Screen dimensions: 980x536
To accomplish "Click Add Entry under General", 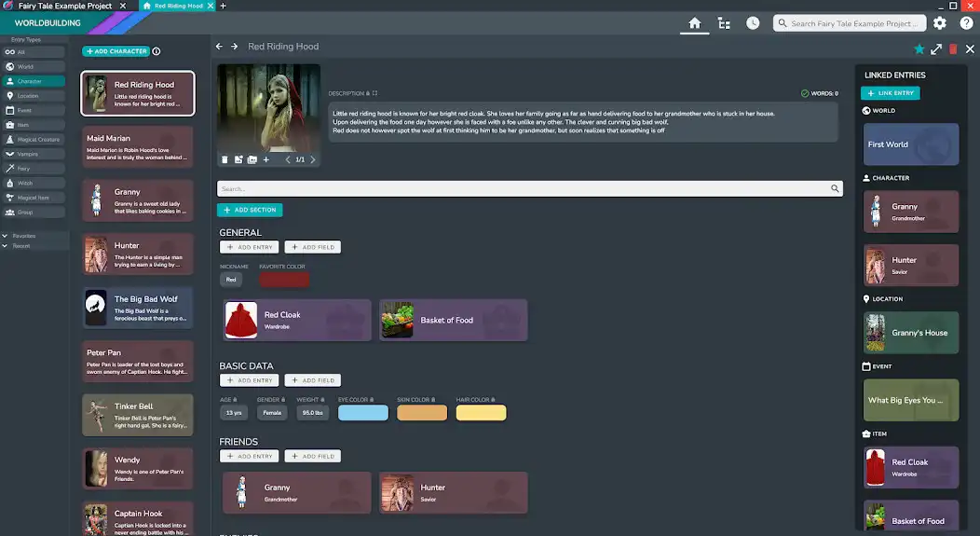I will click(249, 247).
